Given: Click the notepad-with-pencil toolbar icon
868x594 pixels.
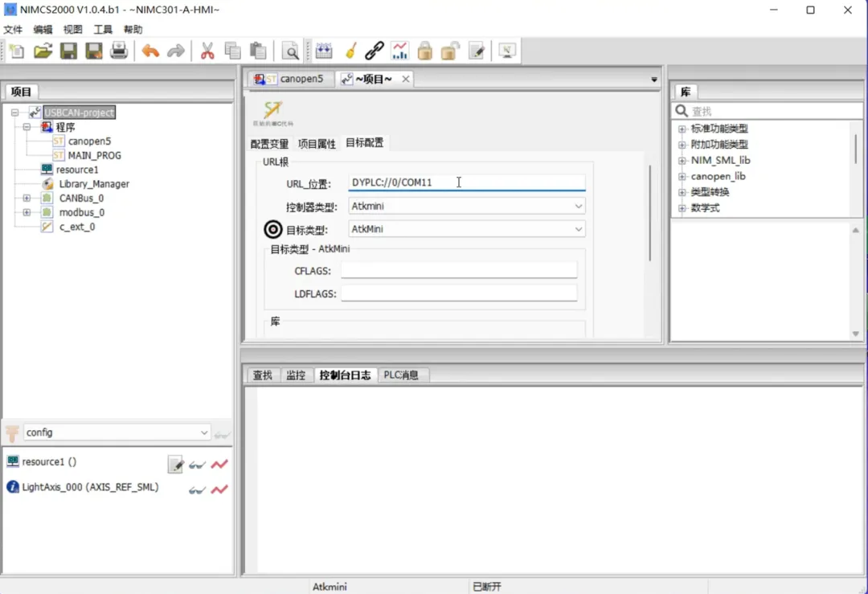Looking at the screenshot, I should pos(477,51).
